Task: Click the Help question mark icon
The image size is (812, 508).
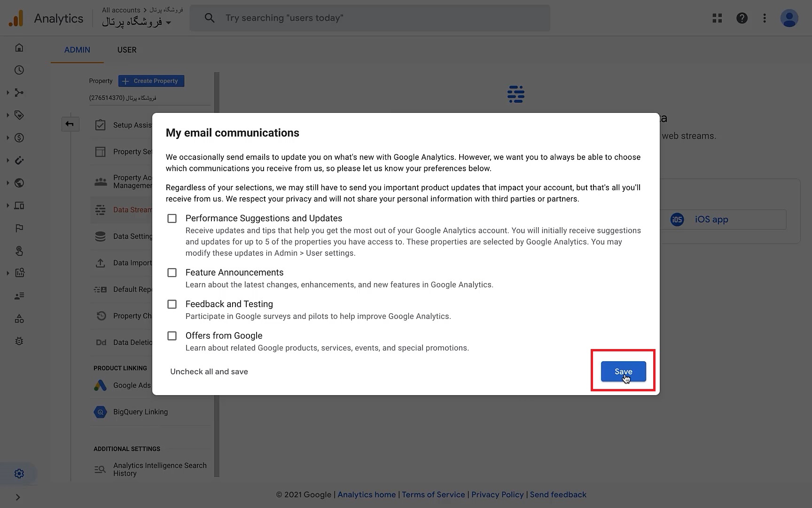Action: pyautogui.click(x=742, y=18)
